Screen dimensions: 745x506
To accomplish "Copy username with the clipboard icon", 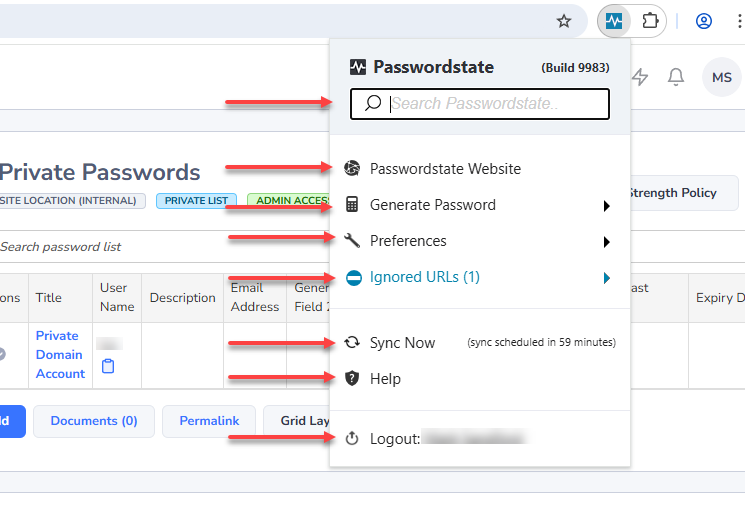I will [x=108, y=366].
